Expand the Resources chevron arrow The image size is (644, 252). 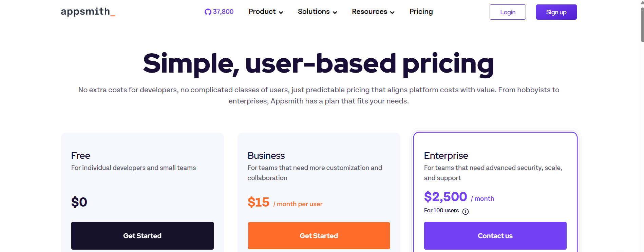click(x=392, y=13)
